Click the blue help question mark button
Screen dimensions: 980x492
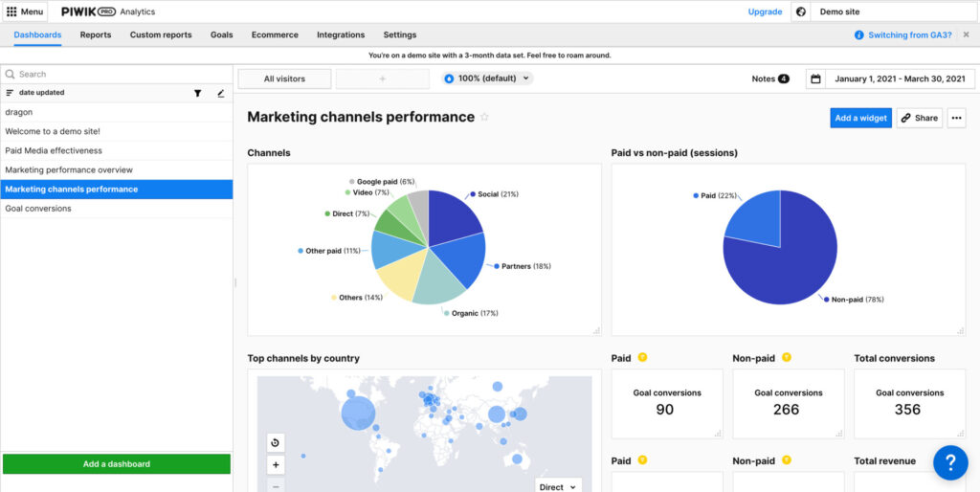coord(950,462)
